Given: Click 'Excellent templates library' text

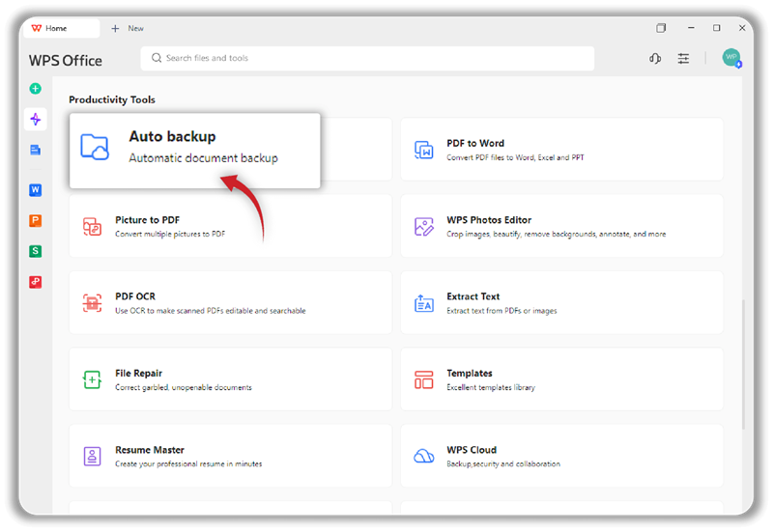Looking at the screenshot, I should [491, 388].
